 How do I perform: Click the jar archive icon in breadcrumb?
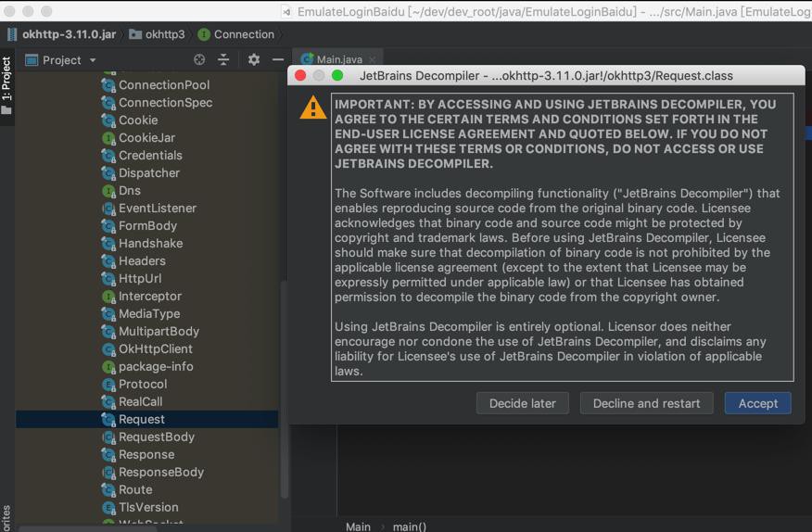pos(12,34)
